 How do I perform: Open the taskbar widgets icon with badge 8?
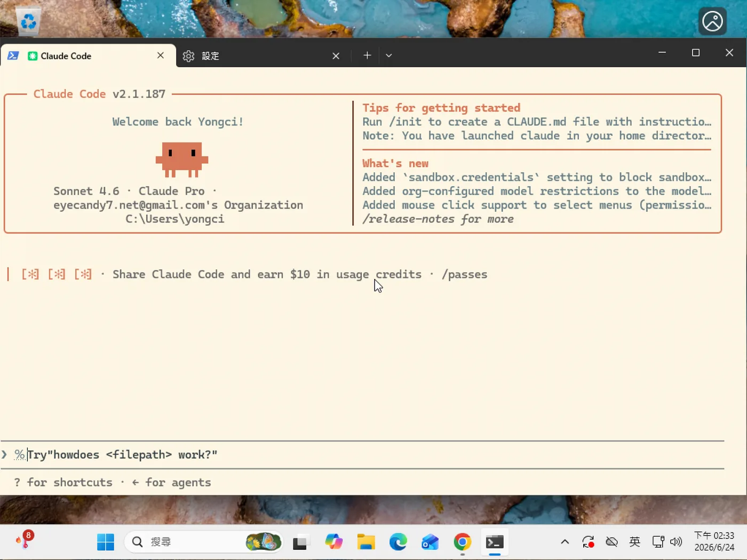[25, 540]
